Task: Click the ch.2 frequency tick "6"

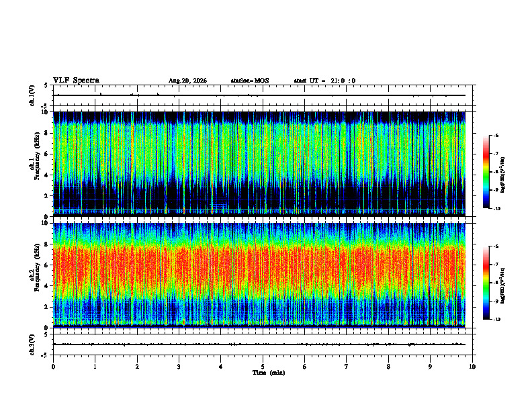Action: pos(47,265)
